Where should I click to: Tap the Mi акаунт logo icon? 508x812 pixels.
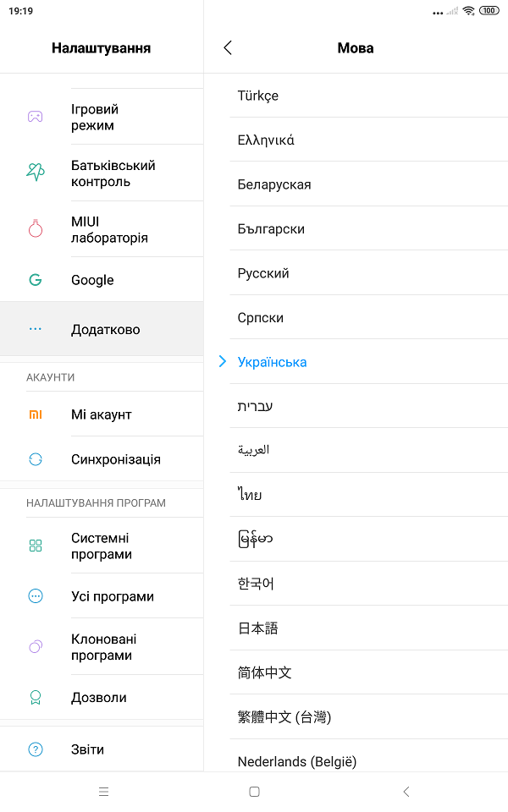tap(36, 414)
